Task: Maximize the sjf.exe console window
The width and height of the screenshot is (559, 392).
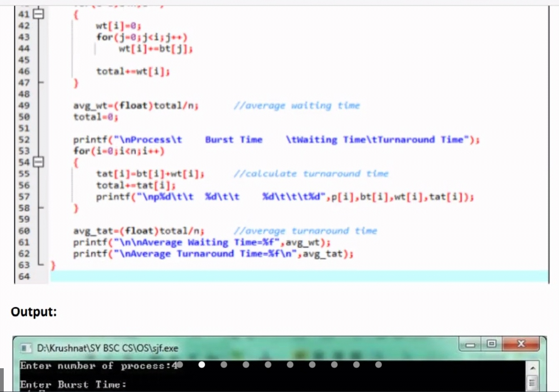Action: click(x=491, y=344)
